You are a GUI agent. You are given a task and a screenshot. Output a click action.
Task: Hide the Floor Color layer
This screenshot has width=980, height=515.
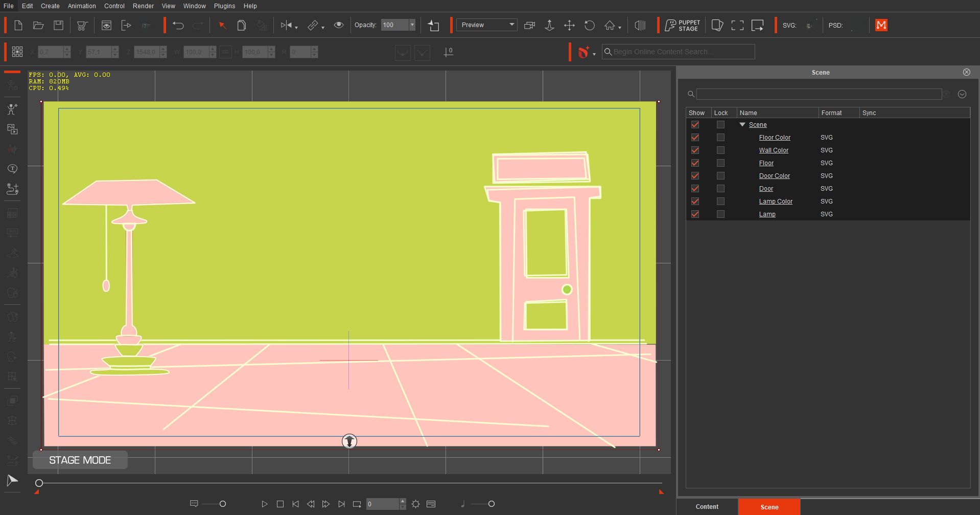click(x=695, y=138)
